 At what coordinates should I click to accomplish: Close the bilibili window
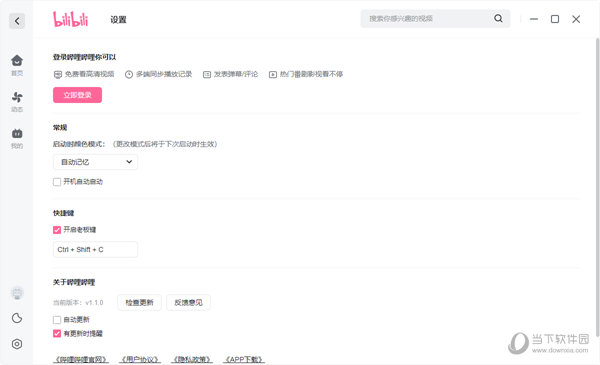[x=576, y=19]
